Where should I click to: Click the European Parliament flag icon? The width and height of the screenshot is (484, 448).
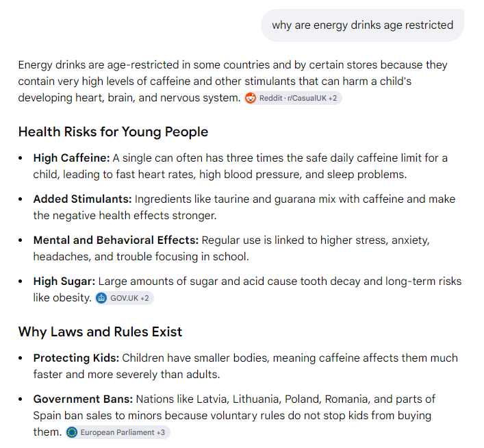(x=72, y=432)
